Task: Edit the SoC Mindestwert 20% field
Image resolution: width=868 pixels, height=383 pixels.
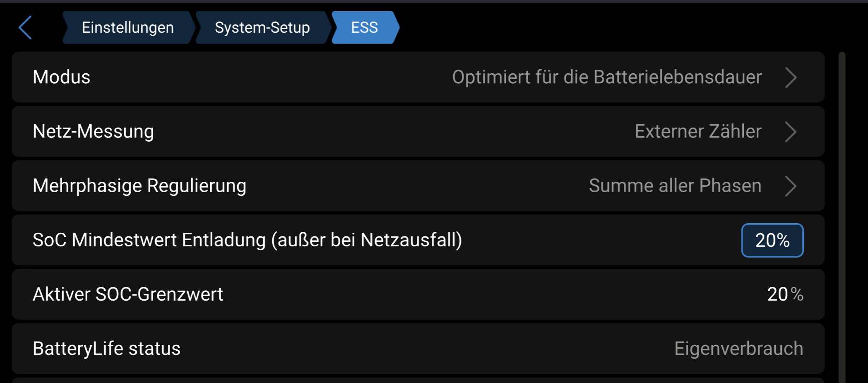Action: pos(772,240)
